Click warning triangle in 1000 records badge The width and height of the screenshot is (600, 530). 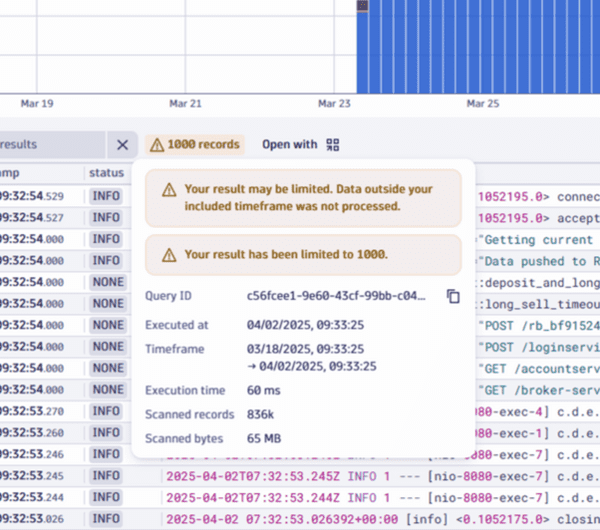pos(156,145)
